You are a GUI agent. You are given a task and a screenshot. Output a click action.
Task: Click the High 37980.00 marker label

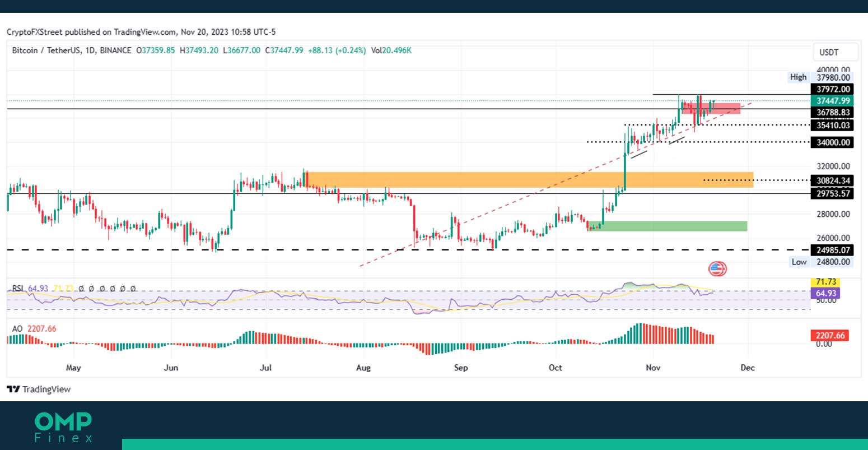[x=820, y=77]
